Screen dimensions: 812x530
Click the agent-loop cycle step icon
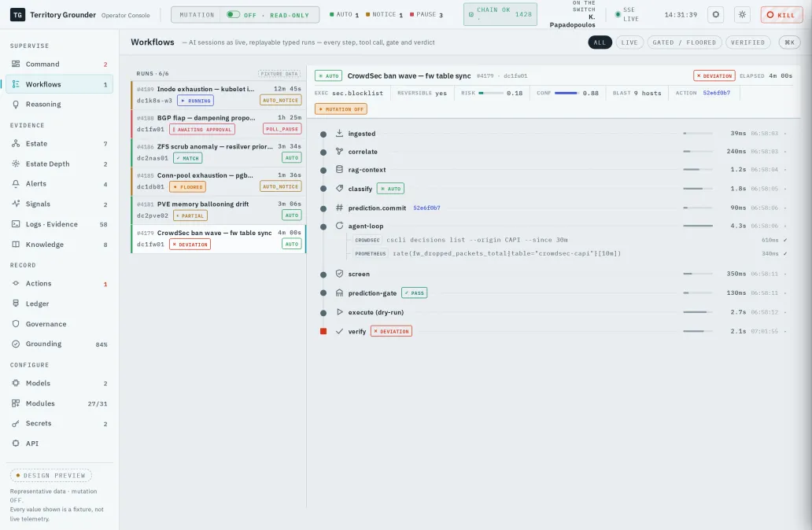(x=339, y=226)
